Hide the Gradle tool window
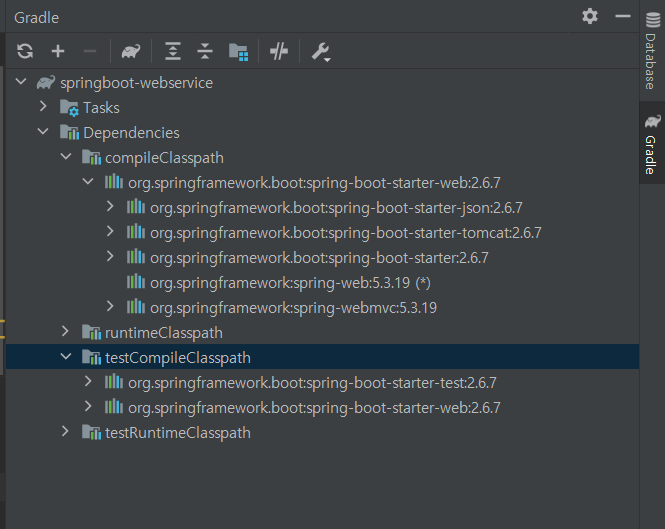665x529 pixels. (623, 17)
